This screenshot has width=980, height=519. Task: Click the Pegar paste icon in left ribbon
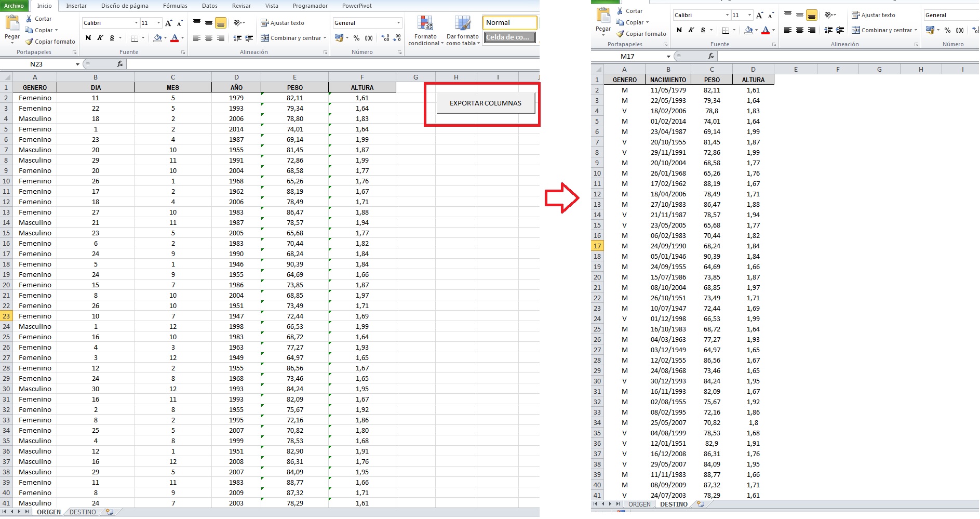[12, 24]
